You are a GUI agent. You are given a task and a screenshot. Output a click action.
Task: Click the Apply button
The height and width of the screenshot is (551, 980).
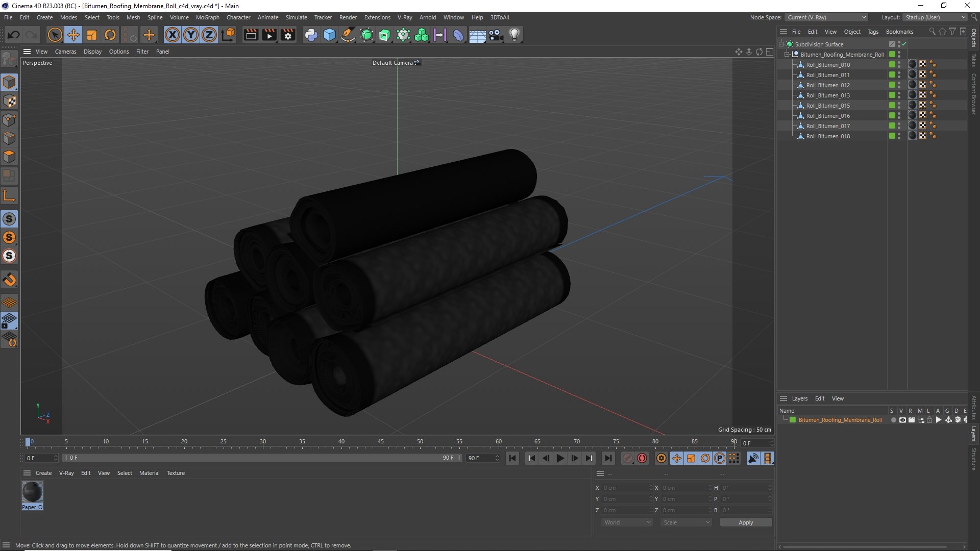pyautogui.click(x=746, y=522)
